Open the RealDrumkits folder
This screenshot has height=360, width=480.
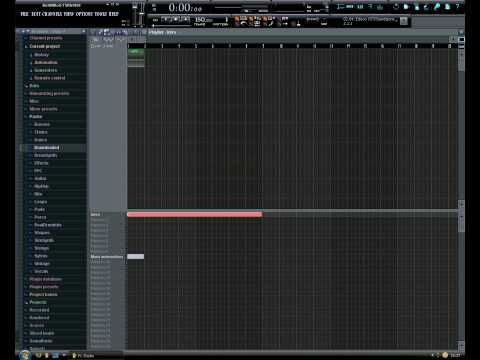coord(48,225)
